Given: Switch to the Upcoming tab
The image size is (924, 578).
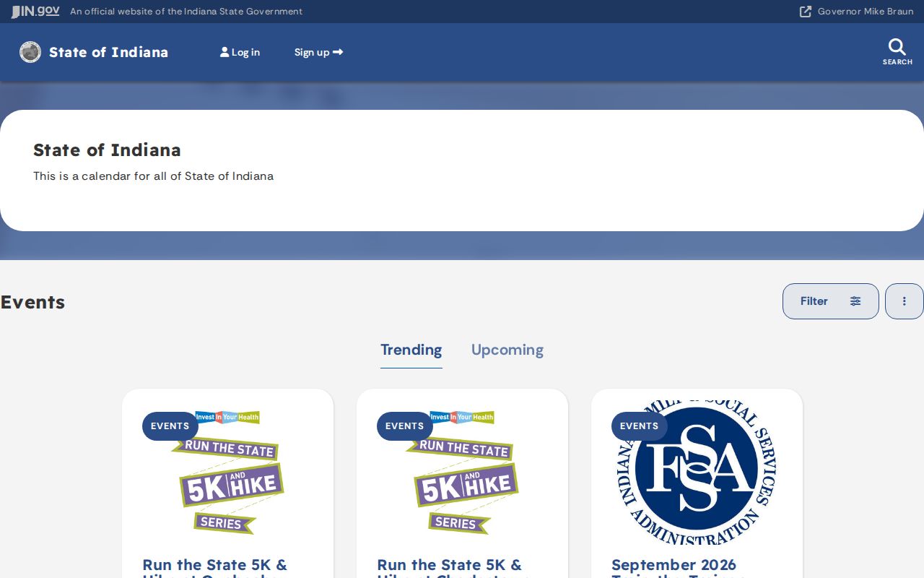Looking at the screenshot, I should 507,350.
